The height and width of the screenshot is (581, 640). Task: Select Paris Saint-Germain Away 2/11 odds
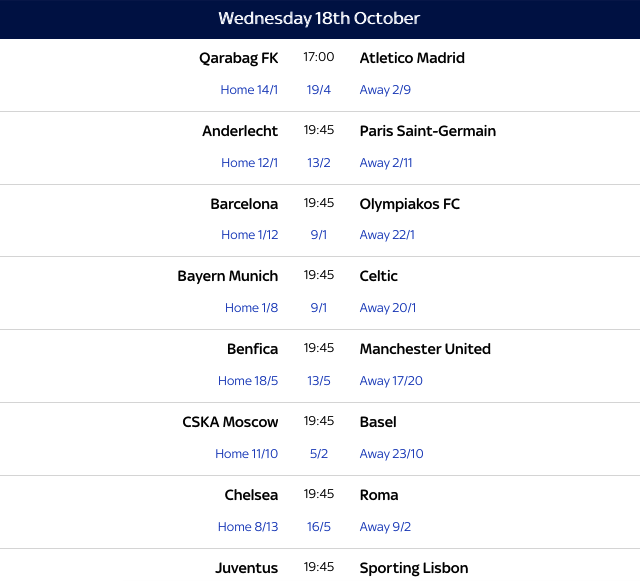pyautogui.click(x=386, y=163)
